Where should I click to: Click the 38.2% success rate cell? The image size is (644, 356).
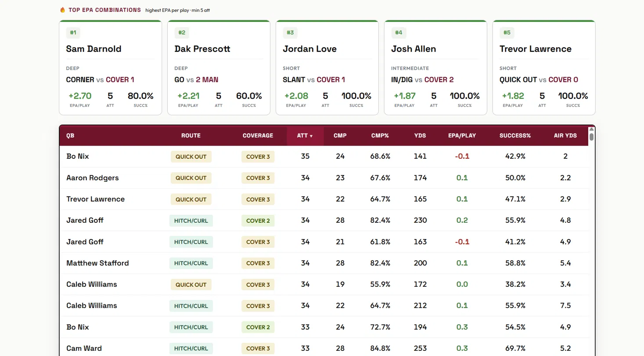click(x=515, y=285)
